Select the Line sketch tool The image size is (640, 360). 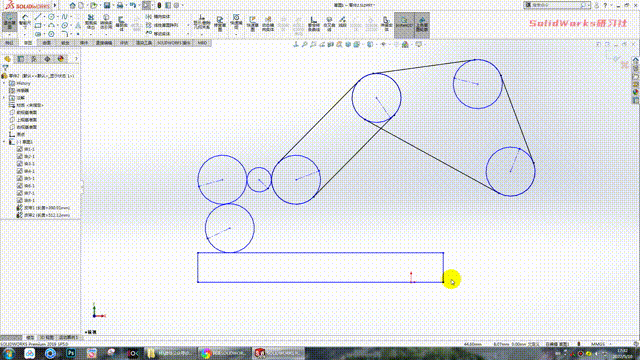click(38, 17)
